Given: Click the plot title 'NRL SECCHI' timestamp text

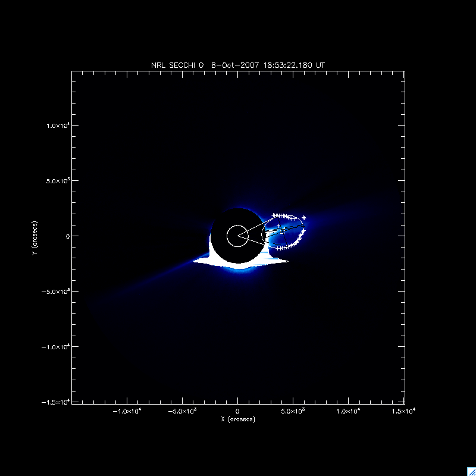Looking at the screenshot, I should coord(237,64).
